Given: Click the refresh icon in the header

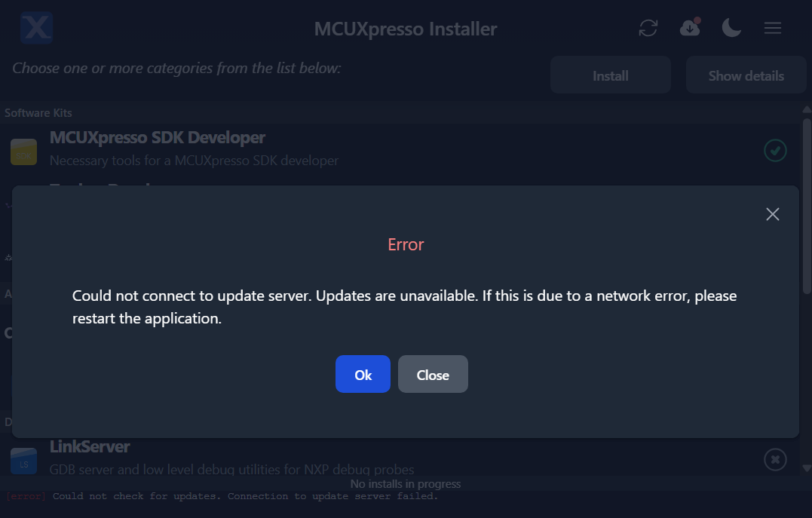Looking at the screenshot, I should click(648, 29).
